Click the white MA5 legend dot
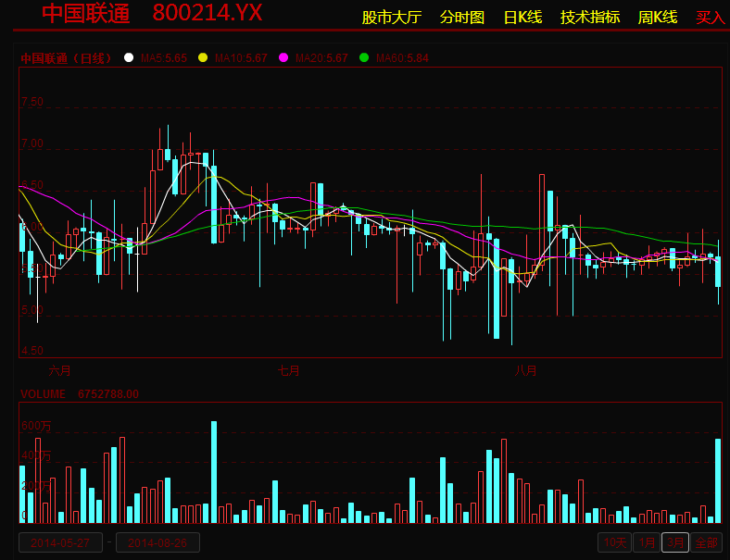730x560 pixels. [x=129, y=58]
